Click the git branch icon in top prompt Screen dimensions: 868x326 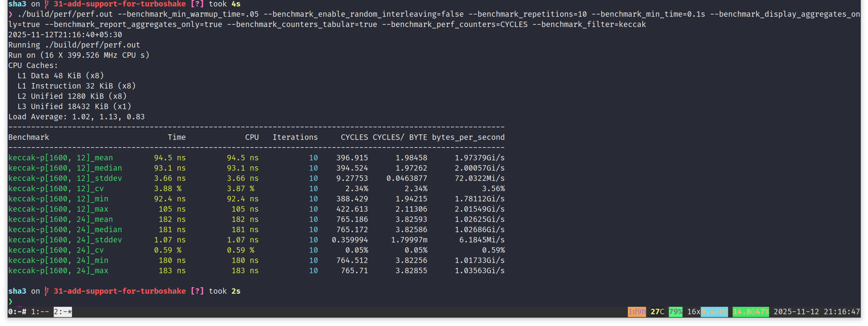[47, 4]
